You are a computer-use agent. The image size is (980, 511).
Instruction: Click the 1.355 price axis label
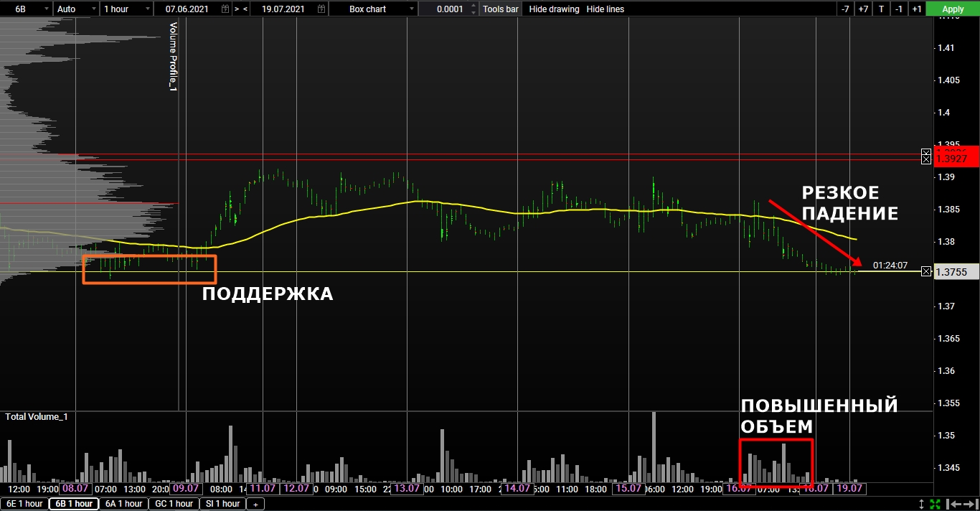(950, 403)
